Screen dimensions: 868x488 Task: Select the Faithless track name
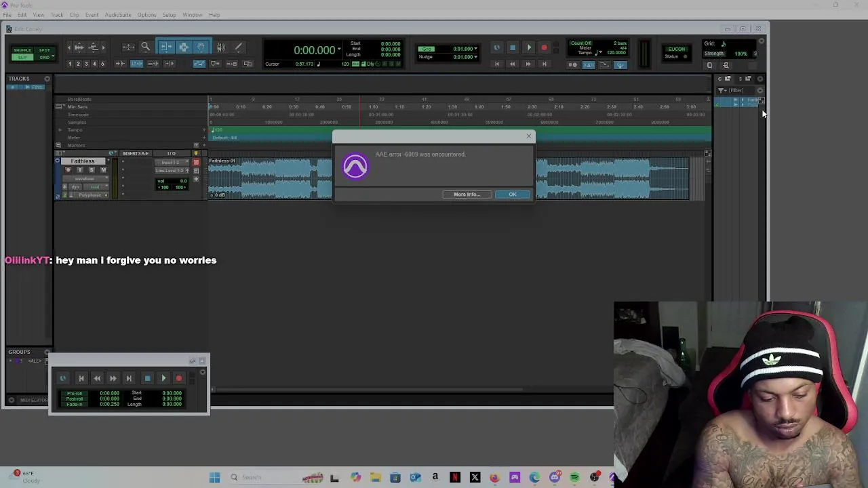click(83, 161)
